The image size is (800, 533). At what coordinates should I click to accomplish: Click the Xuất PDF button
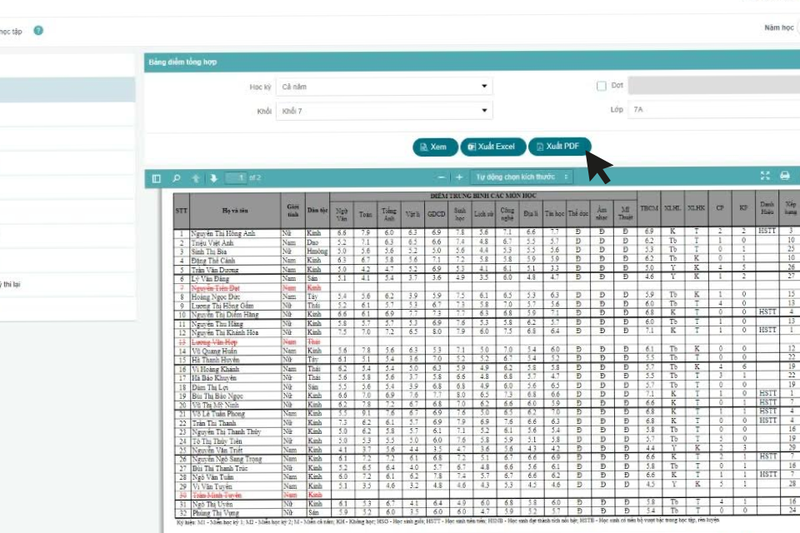tap(560, 146)
